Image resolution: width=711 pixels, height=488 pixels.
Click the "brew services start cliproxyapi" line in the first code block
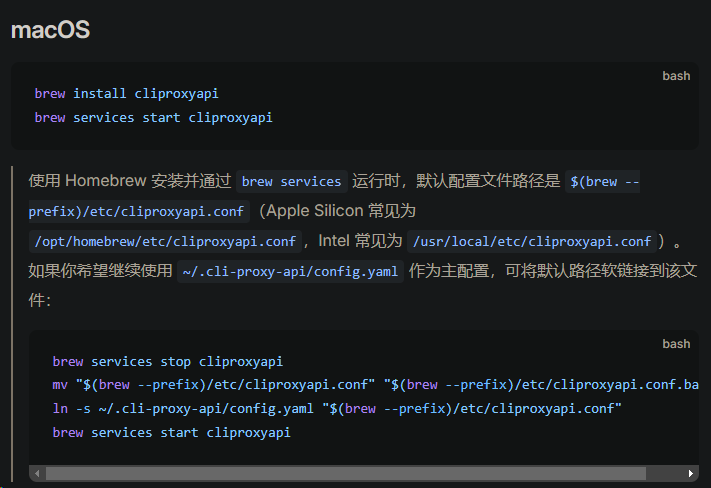[154, 118]
